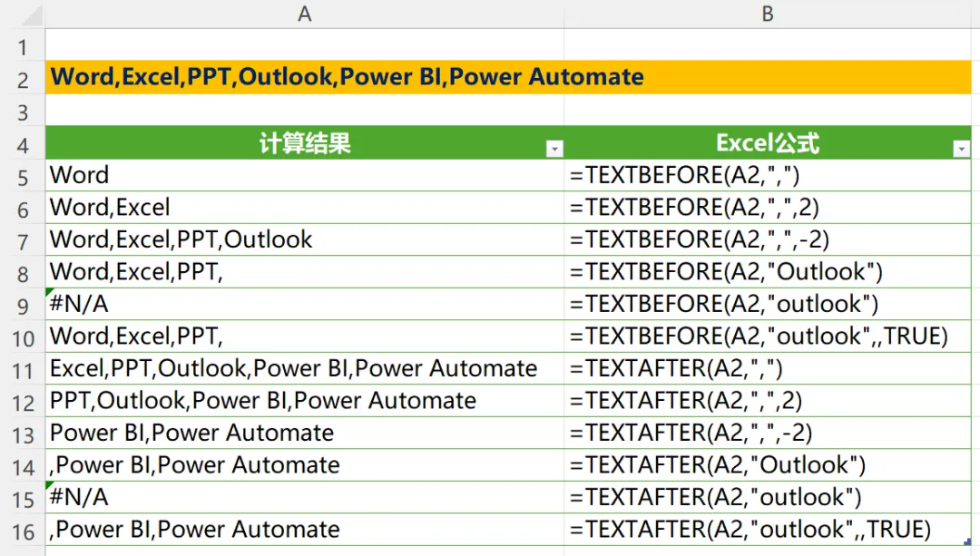Select row 7 header

coord(23,242)
